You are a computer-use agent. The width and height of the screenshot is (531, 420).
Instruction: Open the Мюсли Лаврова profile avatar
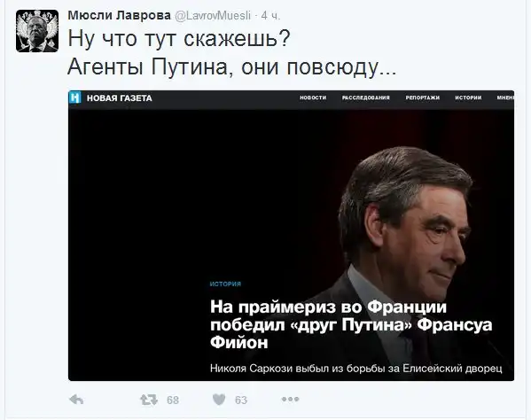click(37, 31)
